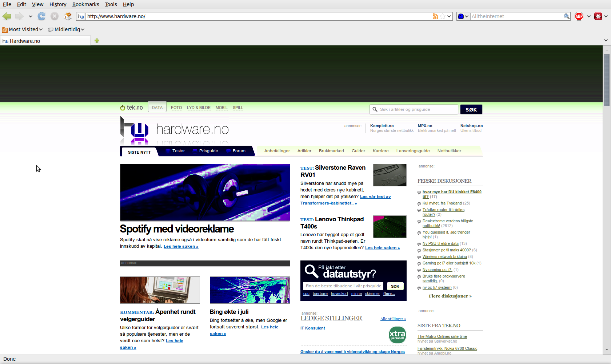Click the scrollbar down arrow
This screenshot has width=611, height=364.
(607, 349)
